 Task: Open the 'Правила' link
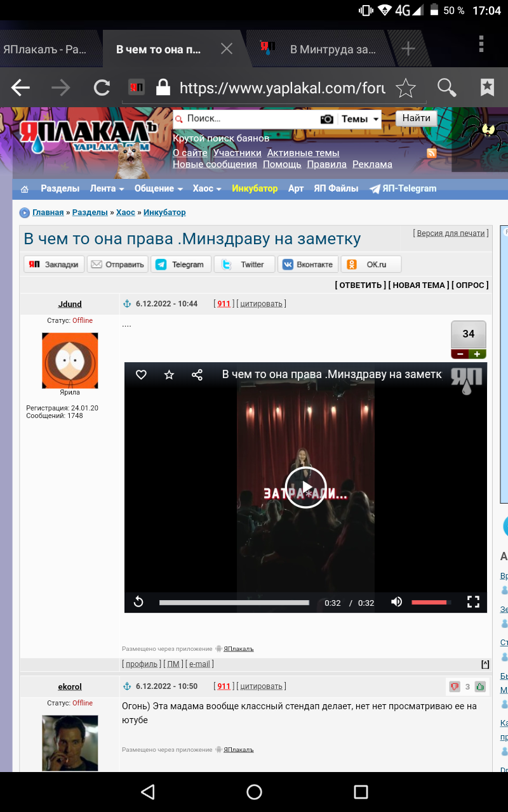[326, 164]
